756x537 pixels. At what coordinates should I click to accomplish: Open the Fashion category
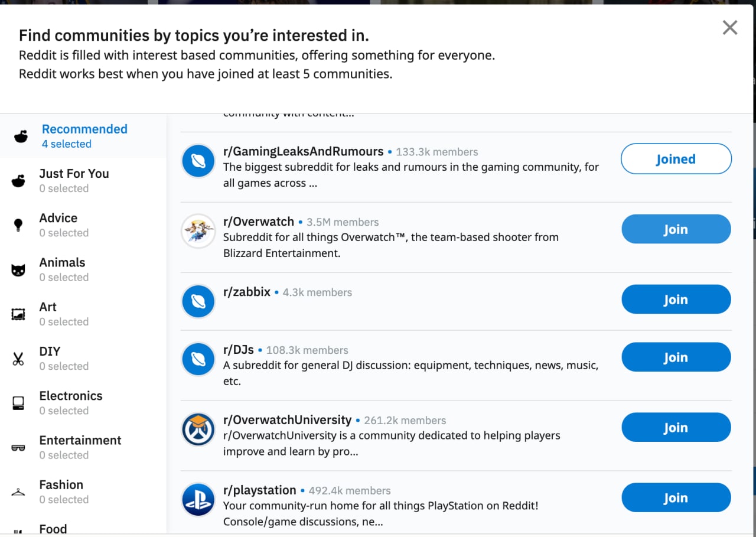(83, 492)
